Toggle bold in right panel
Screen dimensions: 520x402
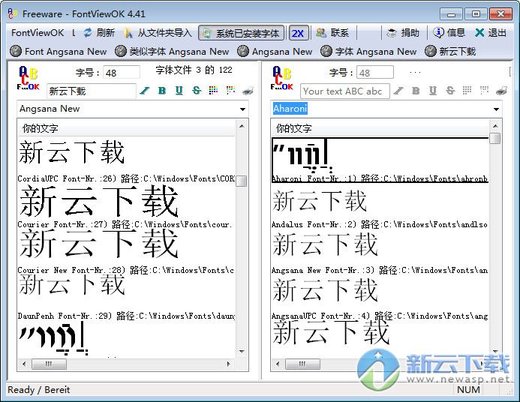[x=416, y=91]
